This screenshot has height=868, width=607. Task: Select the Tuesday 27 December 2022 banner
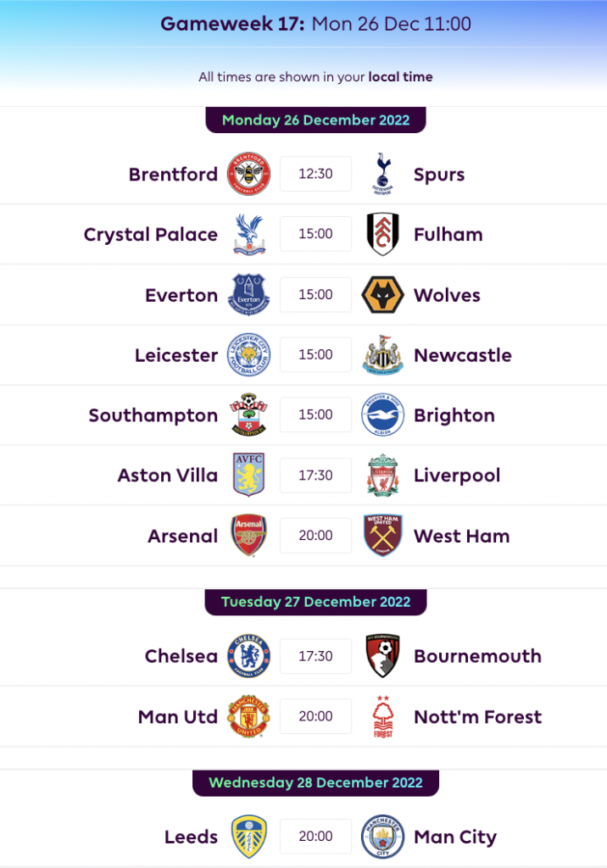[x=315, y=602]
